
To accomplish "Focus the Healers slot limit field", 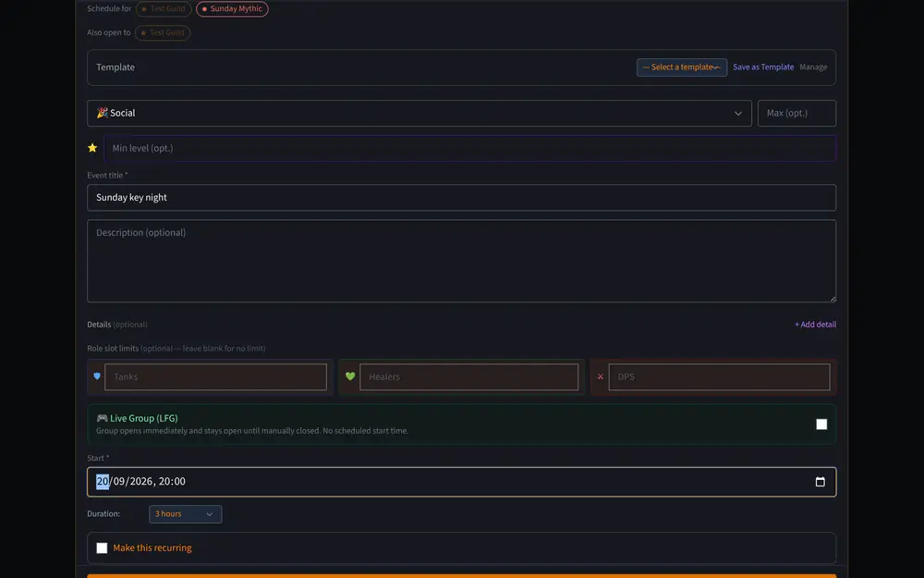I will [x=469, y=377].
